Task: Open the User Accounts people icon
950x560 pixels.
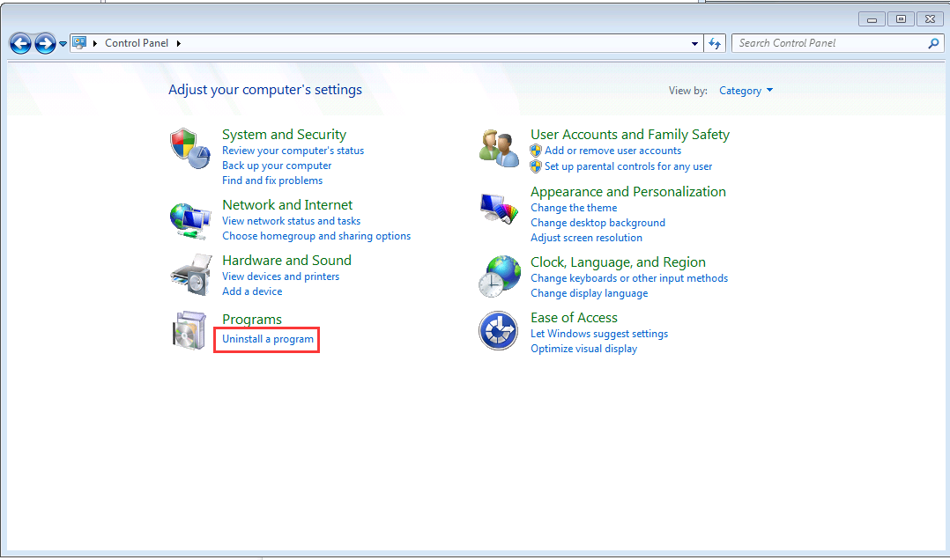Action: pos(499,148)
